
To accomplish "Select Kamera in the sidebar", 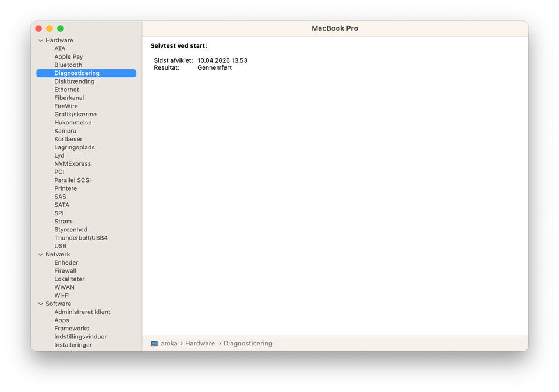I will click(65, 131).
